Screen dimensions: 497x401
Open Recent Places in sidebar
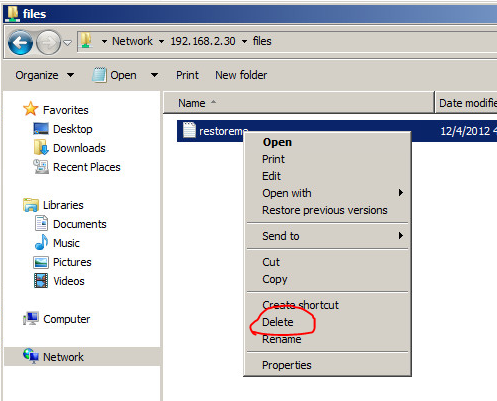point(87,167)
